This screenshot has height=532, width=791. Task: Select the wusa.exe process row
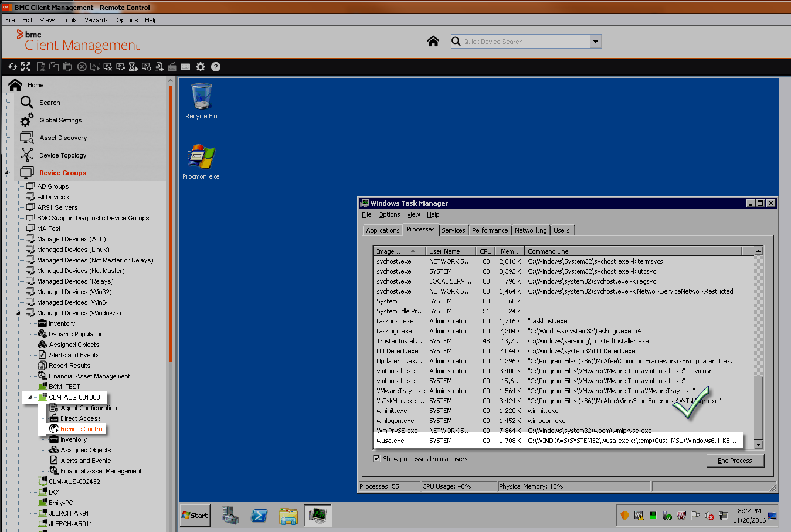click(x=558, y=441)
